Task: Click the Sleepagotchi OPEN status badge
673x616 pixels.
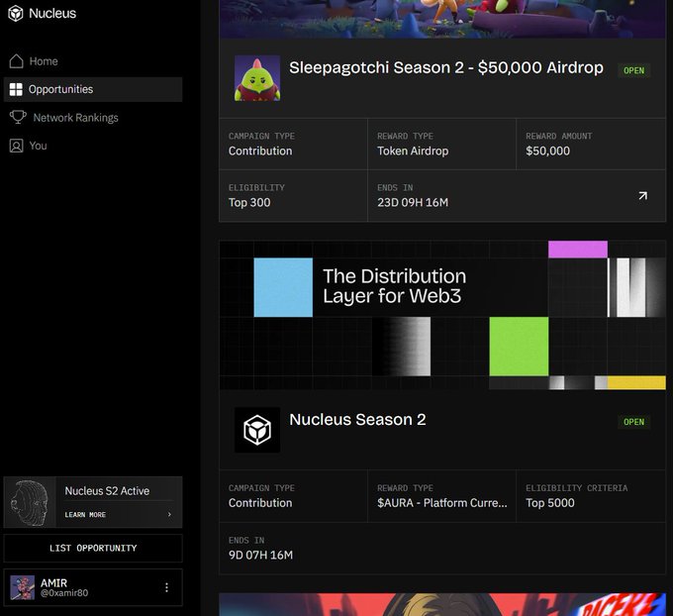Action: [x=634, y=70]
